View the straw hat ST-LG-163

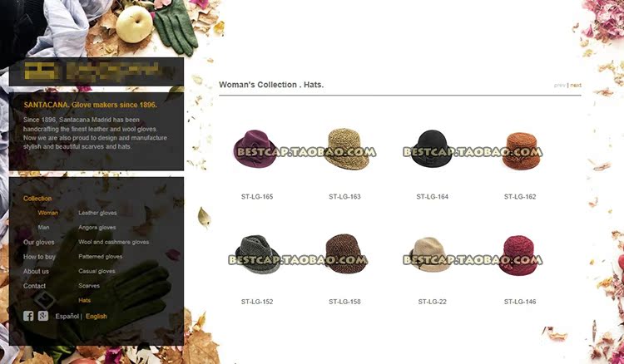click(x=345, y=149)
